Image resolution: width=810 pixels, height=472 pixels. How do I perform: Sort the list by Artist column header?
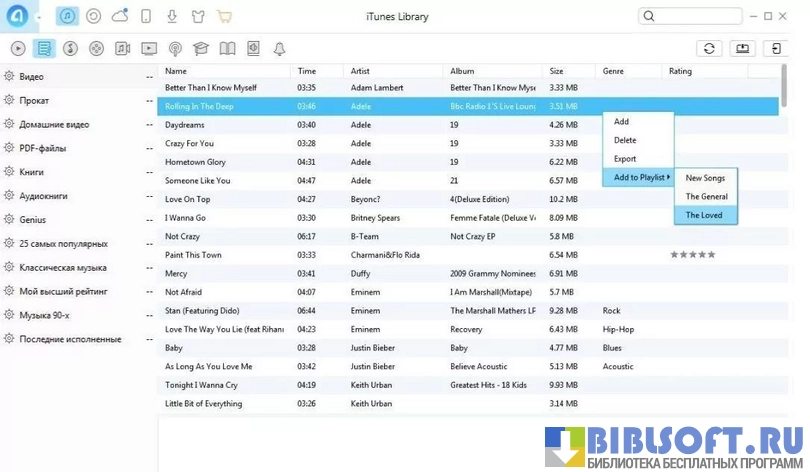point(361,71)
